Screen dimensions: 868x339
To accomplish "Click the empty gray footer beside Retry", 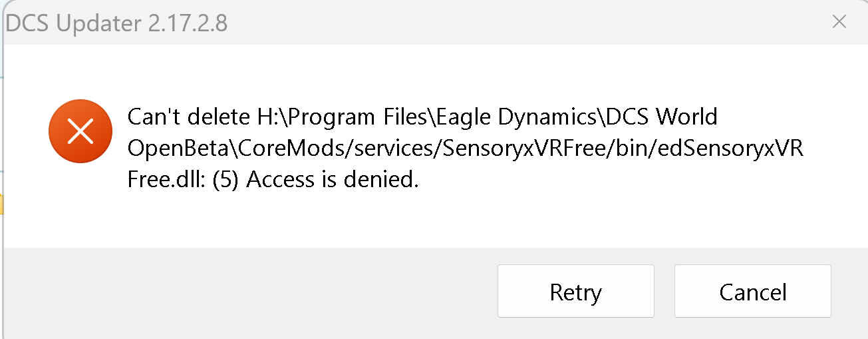I will [249, 291].
